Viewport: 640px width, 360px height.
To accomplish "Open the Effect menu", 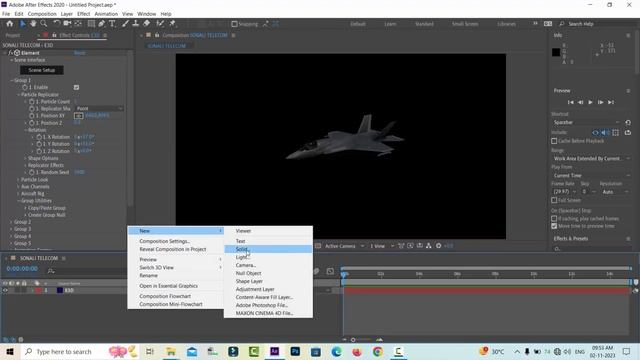I will [84, 14].
